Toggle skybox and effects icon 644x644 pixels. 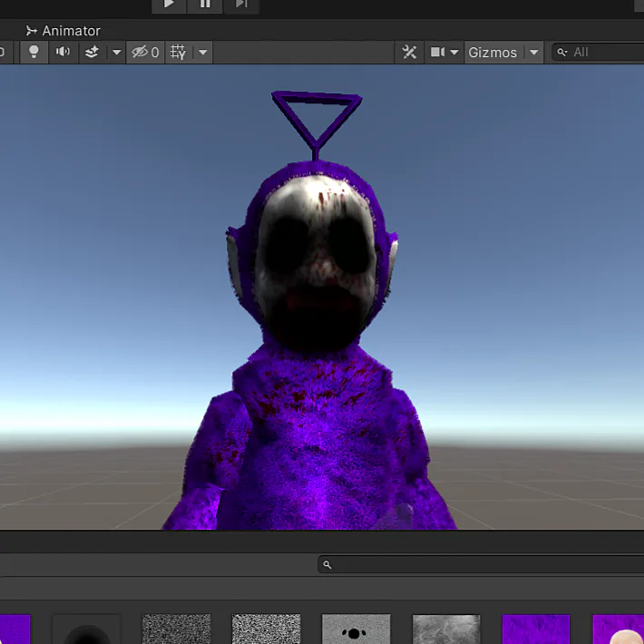tap(92, 53)
